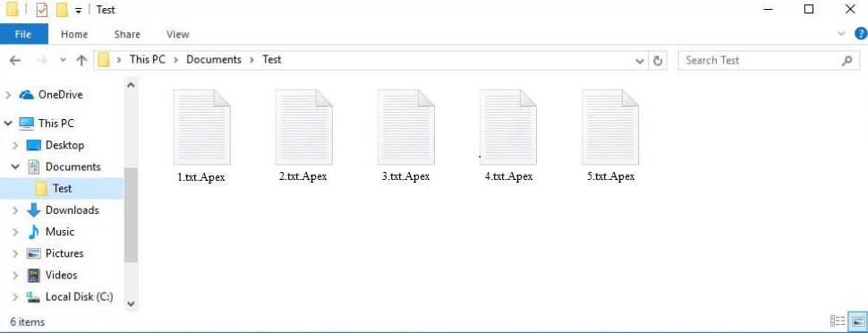Open the File menu
Viewport: 868px width, 333px height.
pyautogui.click(x=23, y=34)
